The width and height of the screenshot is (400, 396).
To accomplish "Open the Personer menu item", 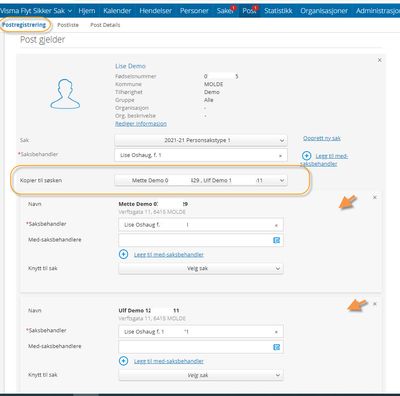I will (x=194, y=11).
